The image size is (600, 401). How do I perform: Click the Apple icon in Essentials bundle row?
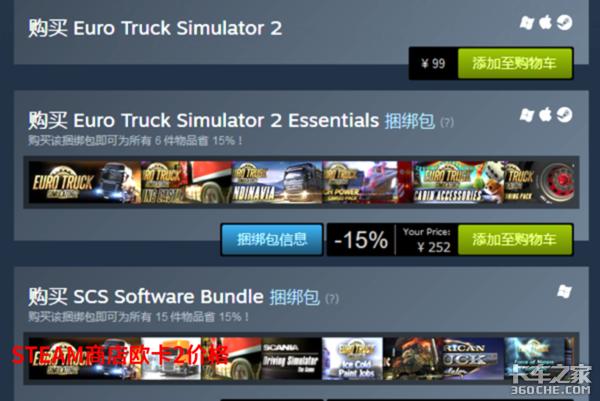(x=545, y=114)
